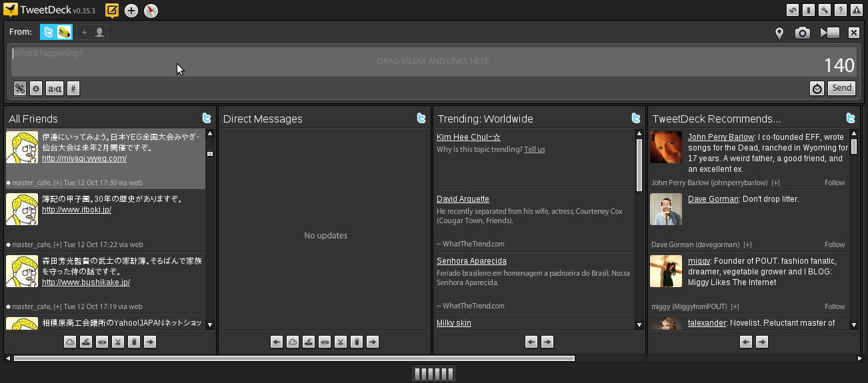This screenshot has width=868, height=383.
Task: Move Direct Messages column left
Action: pyautogui.click(x=277, y=342)
